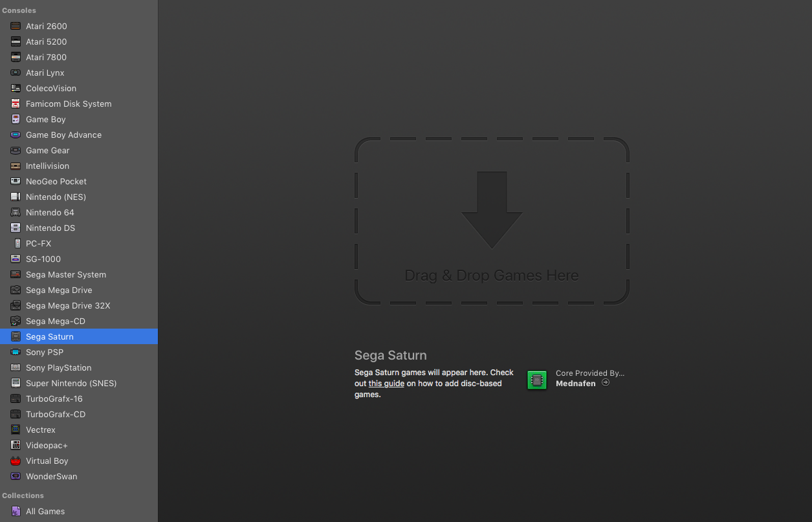Click the Sega Saturn heading text
This screenshot has width=812, height=522.
(x=391, y=355)
